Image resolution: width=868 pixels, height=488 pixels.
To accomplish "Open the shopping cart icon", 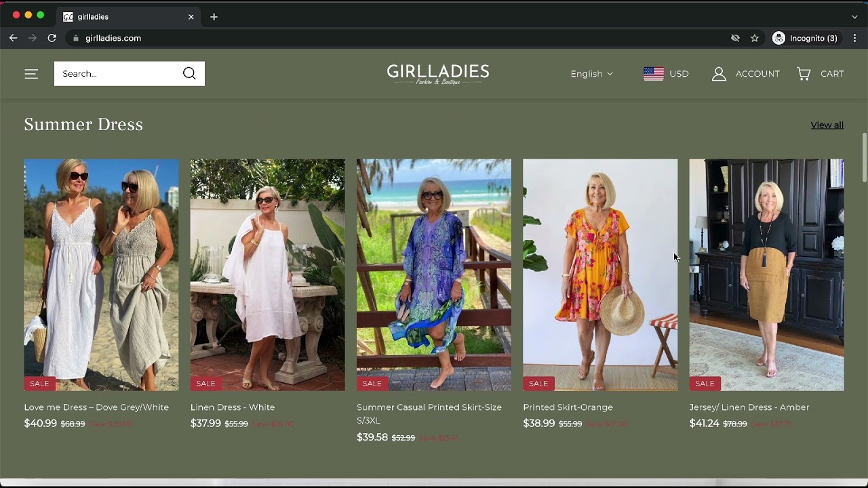I will 804,74.
